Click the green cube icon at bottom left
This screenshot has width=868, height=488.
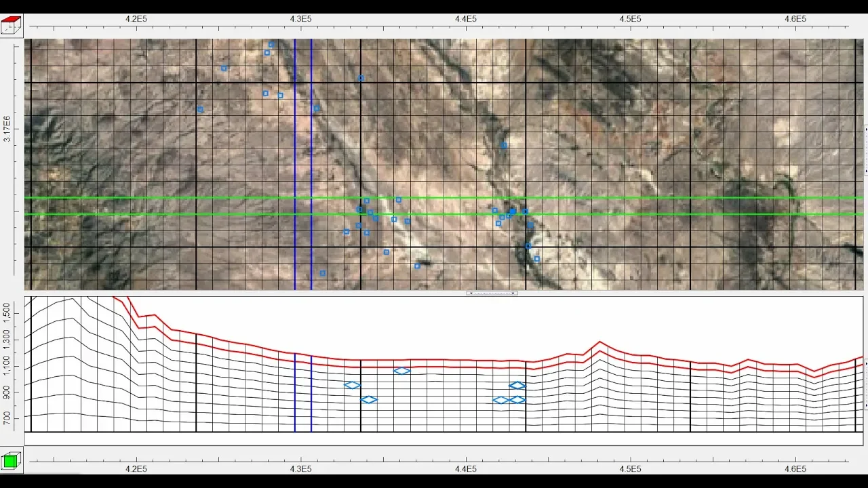10,462
